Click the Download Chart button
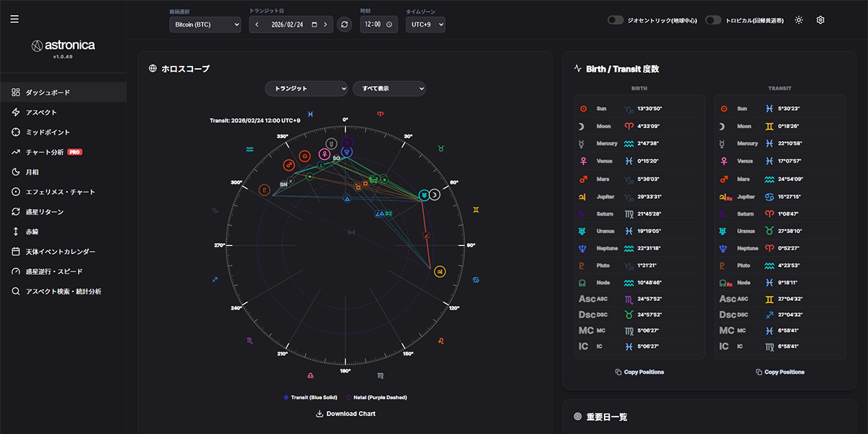The width and height of the screenshot is (868, 434). point(346,414)
